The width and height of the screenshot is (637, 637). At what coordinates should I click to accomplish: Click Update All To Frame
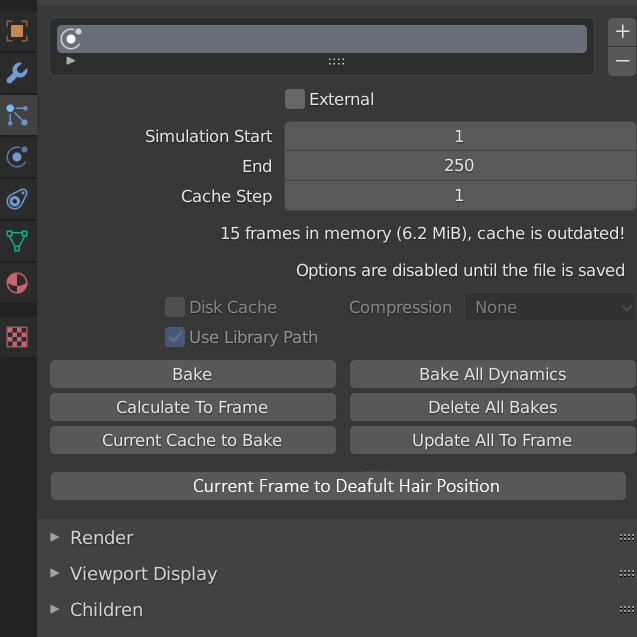[493, 440]
